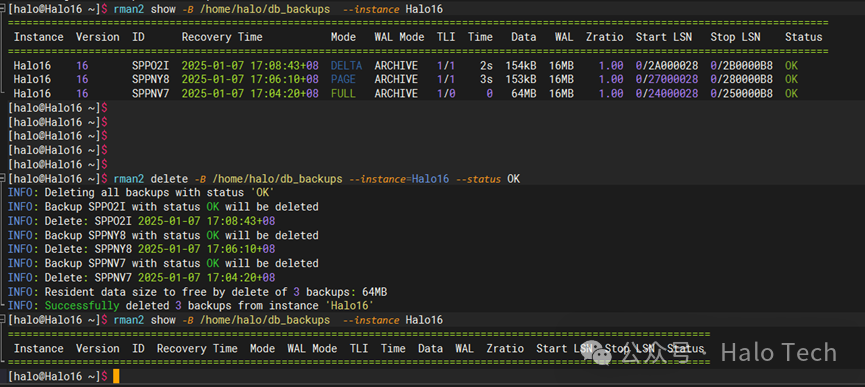Viewport: 865px width, 387px height.
Task: Click the TLI value 1/0
Action: click(446, 94)
